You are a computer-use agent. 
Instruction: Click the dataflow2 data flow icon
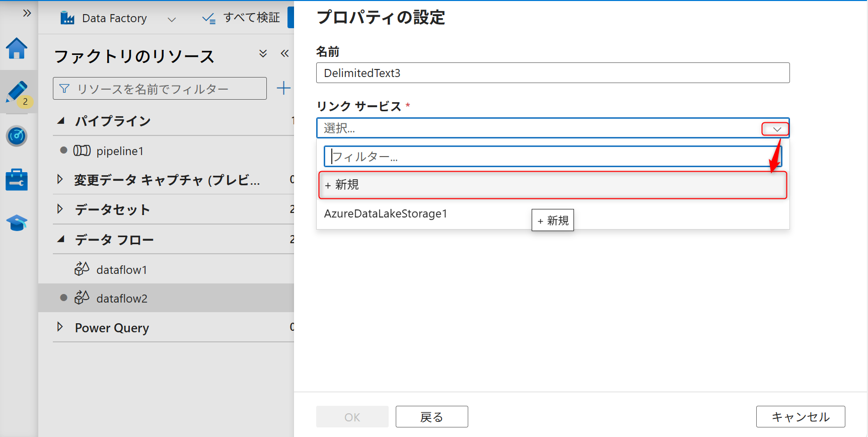(82, 298)
